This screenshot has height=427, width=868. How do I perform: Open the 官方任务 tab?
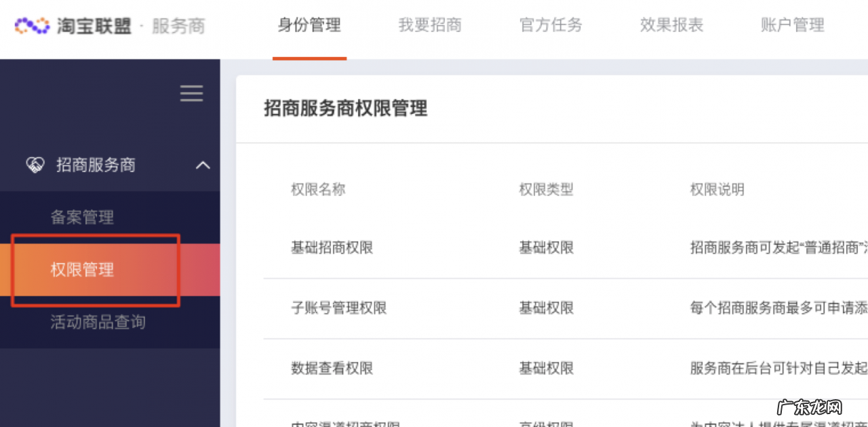click(x=551, y=26)
